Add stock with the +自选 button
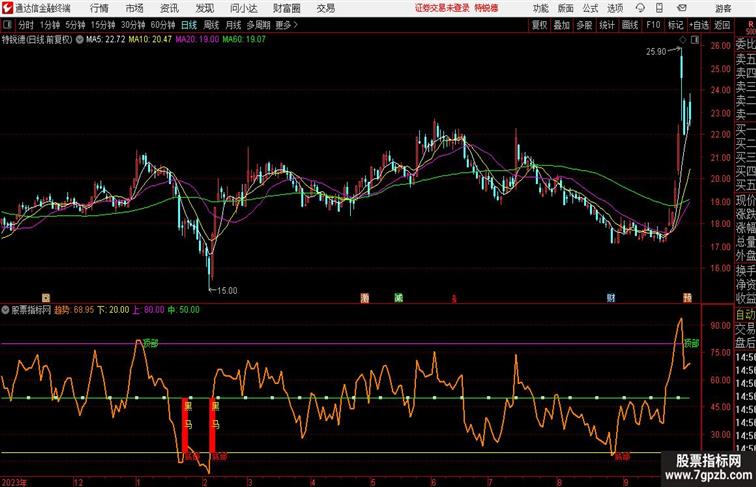 tap(699, 25)
